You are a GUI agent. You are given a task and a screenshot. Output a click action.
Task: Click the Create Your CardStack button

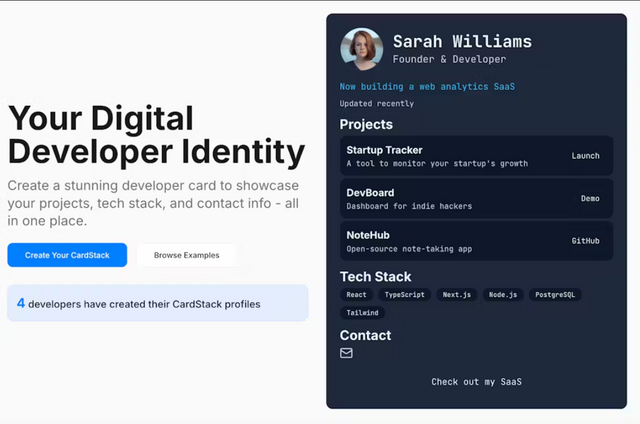pyautogui.click(x=67, y=255)
